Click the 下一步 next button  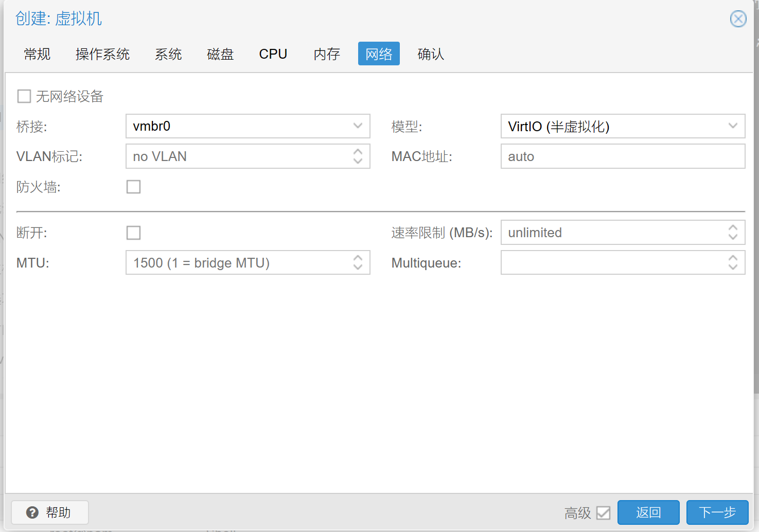click(x=717, y=512)
